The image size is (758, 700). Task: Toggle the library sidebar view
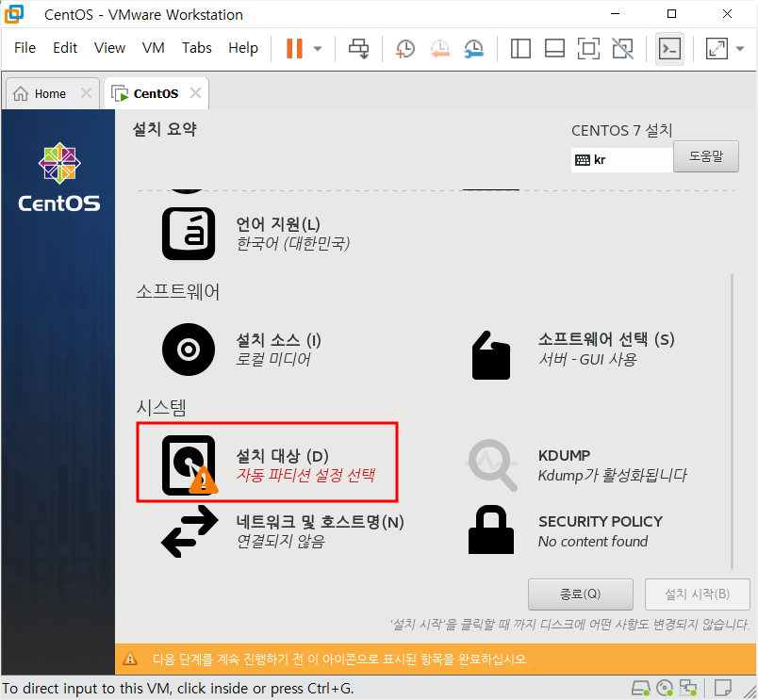pos(520,48)
